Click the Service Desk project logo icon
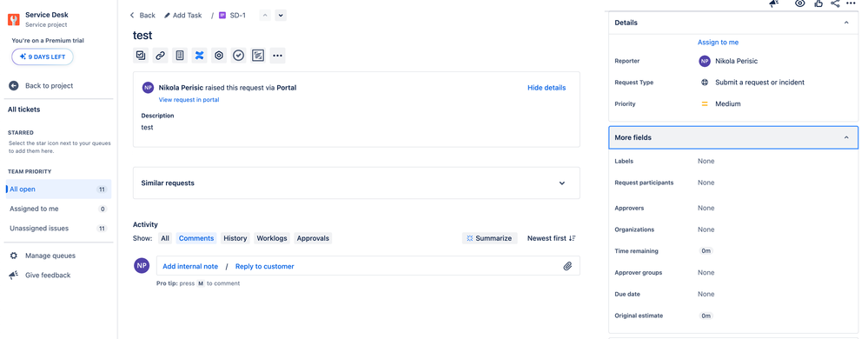Viewport: 868px width, 339px height. [x=13, y=19]
